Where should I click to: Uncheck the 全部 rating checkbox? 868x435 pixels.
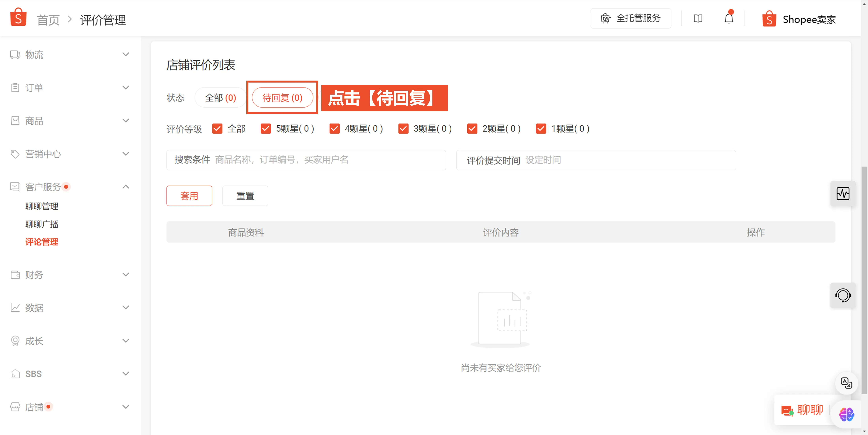[x=217, y=129]
